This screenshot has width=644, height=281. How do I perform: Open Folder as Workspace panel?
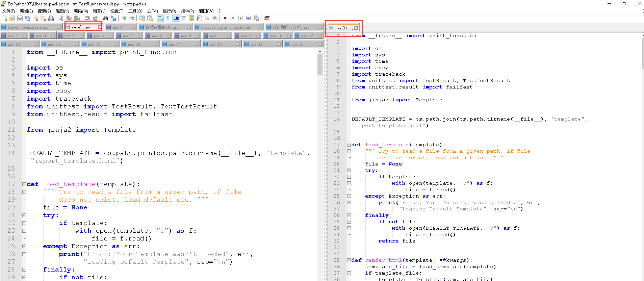pyautogui.click(x=207, y=18)
